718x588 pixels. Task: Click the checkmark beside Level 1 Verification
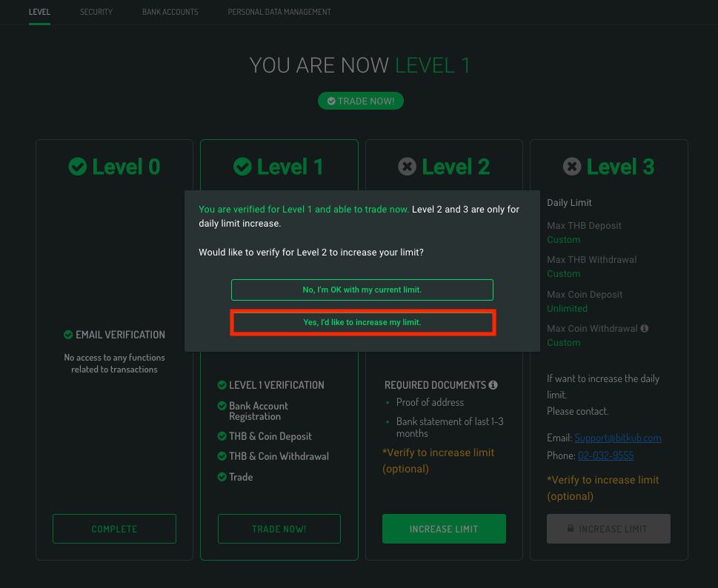222,385
